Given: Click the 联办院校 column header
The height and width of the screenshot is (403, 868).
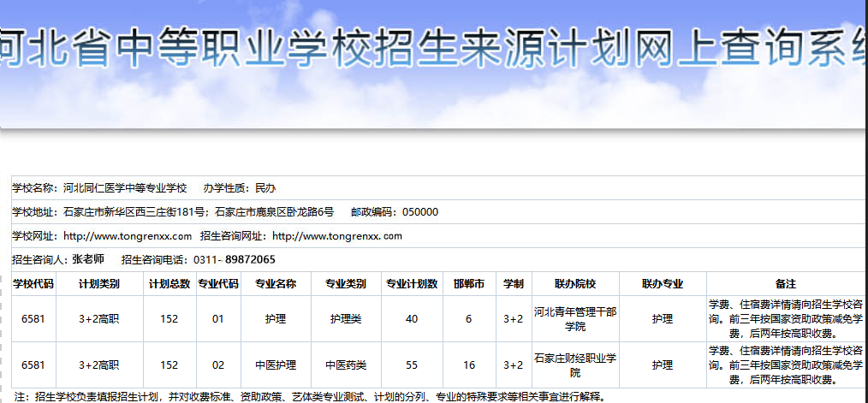Looking at the screenshot, I should (575, 284).
